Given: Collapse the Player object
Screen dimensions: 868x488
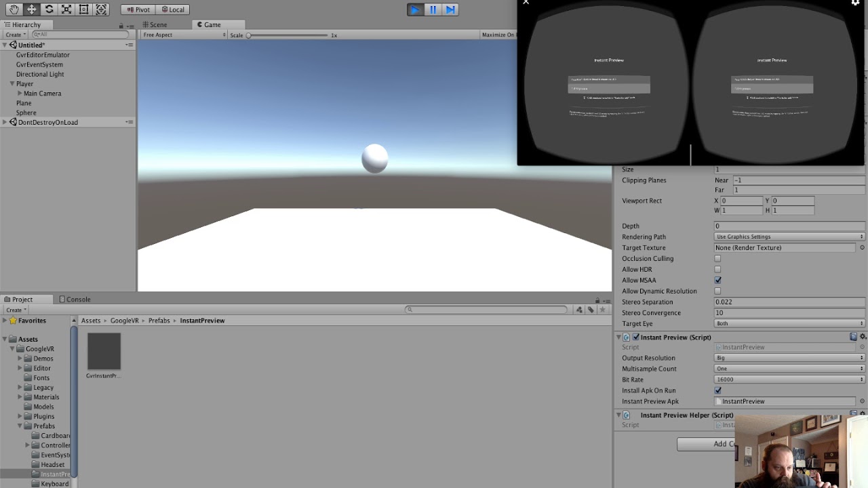Looking at the screenshot, I should tap(12, 84).
